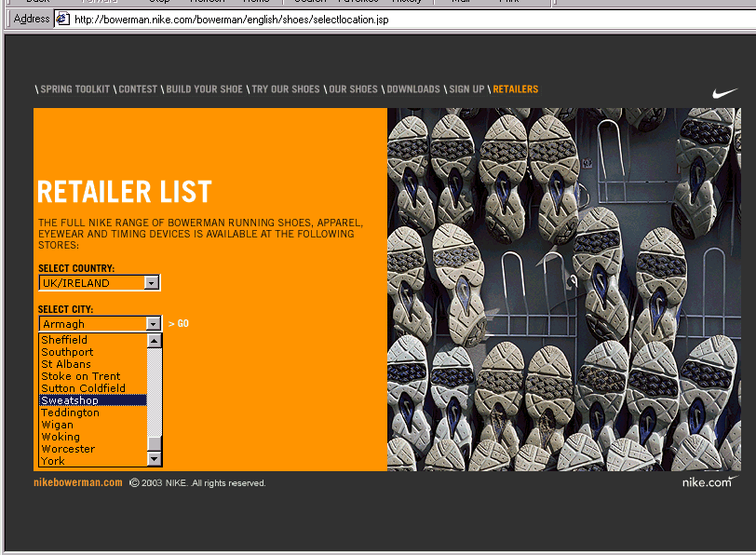756x555 pixels.
Task: Click the UK/IRELAND country combo box
Action: point(99,282)
